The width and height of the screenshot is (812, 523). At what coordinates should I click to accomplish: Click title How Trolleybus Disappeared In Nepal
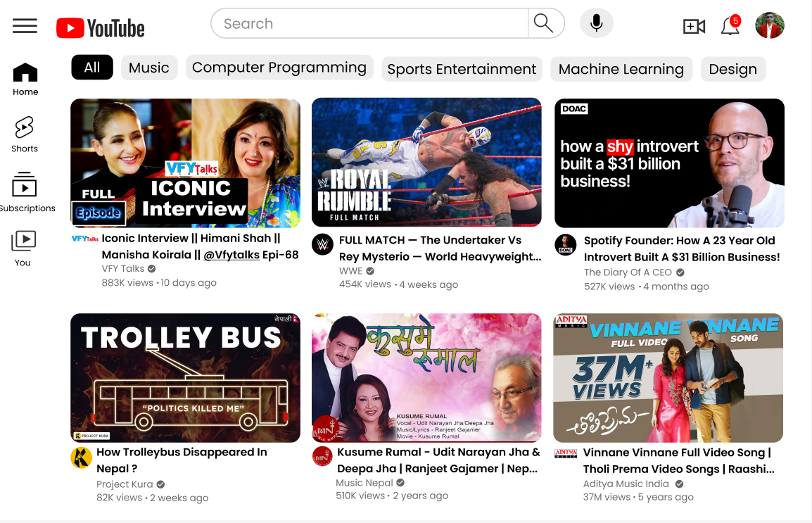point(182,460)
